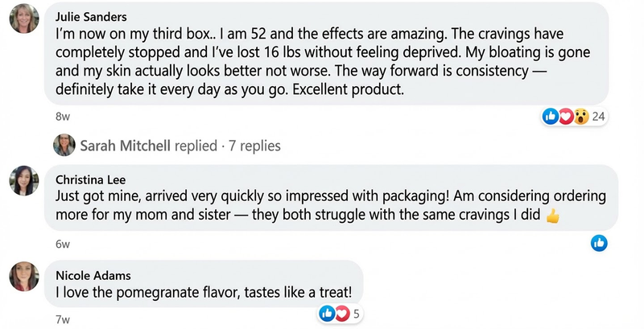Click the blue like icon on Christina Lee's comment
This screenshot has height=329, width=644.
(x=599, y=242)
